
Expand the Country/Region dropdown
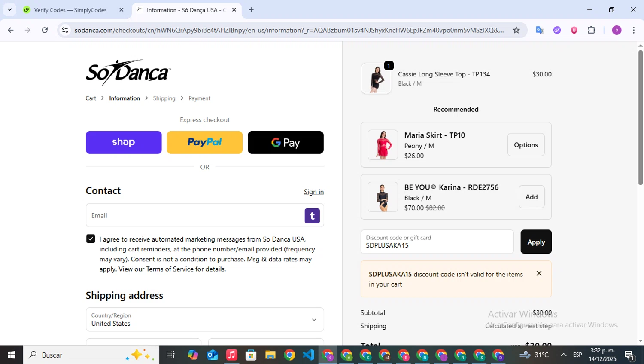pyautogui.click(x=205, y=319)
